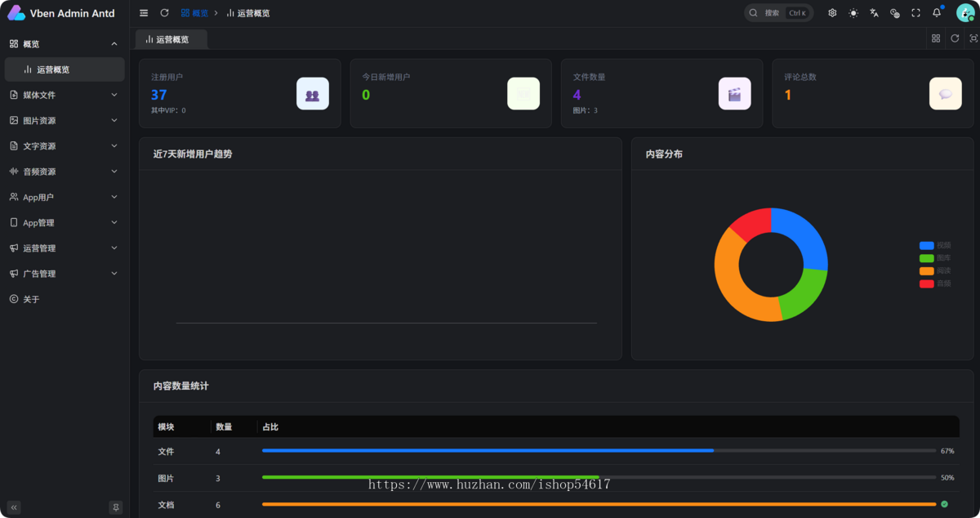
Task: Open the preferences gear icon in the header
Action: pos(832,13)
